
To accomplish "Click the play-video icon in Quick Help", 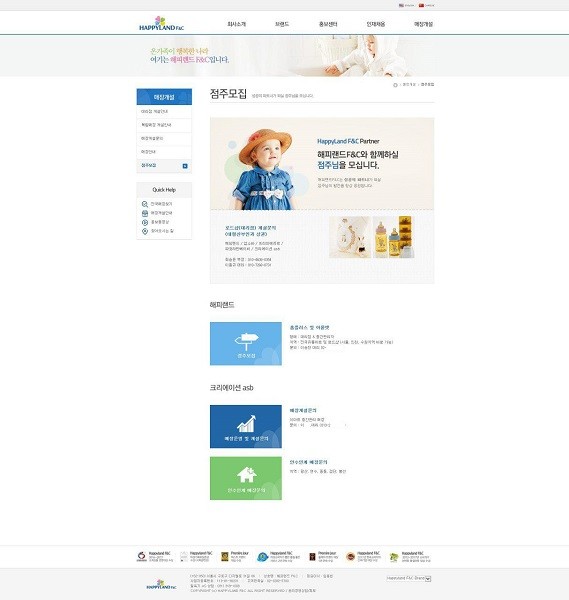I will coord(145,222).
